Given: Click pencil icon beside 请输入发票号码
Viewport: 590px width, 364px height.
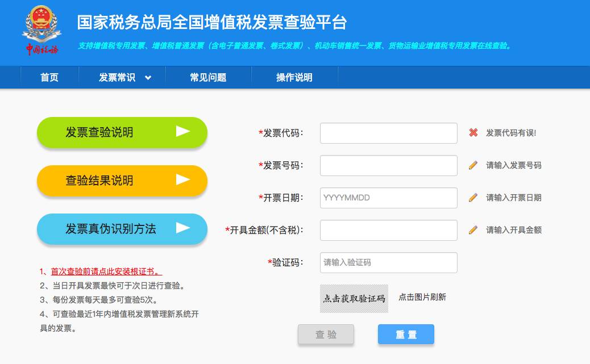Looking at the screenshot, I should click(473, 165).
